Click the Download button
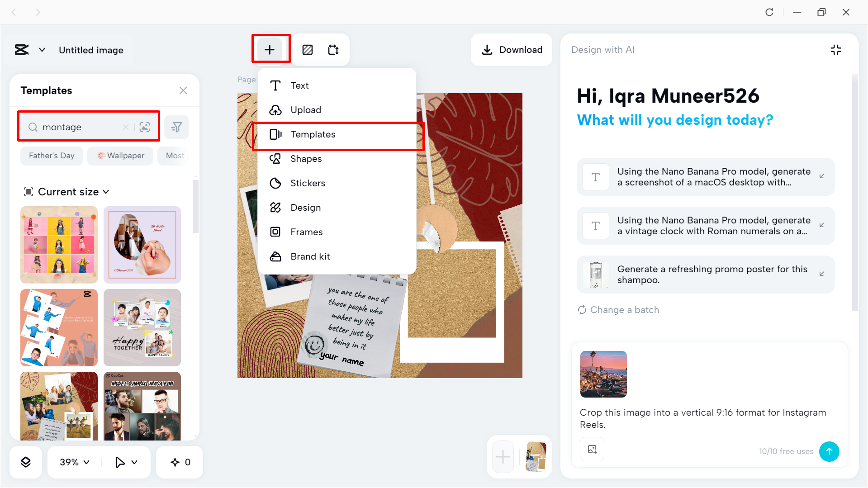The image size is (868, 488). pyautogui.click(x=512, y=50)
